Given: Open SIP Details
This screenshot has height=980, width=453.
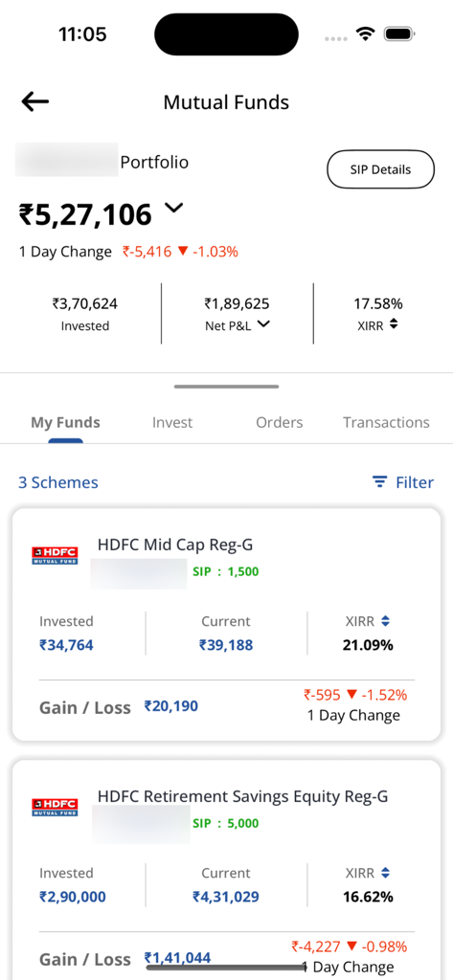Looking at the screenshot, I should coord(380,169).
